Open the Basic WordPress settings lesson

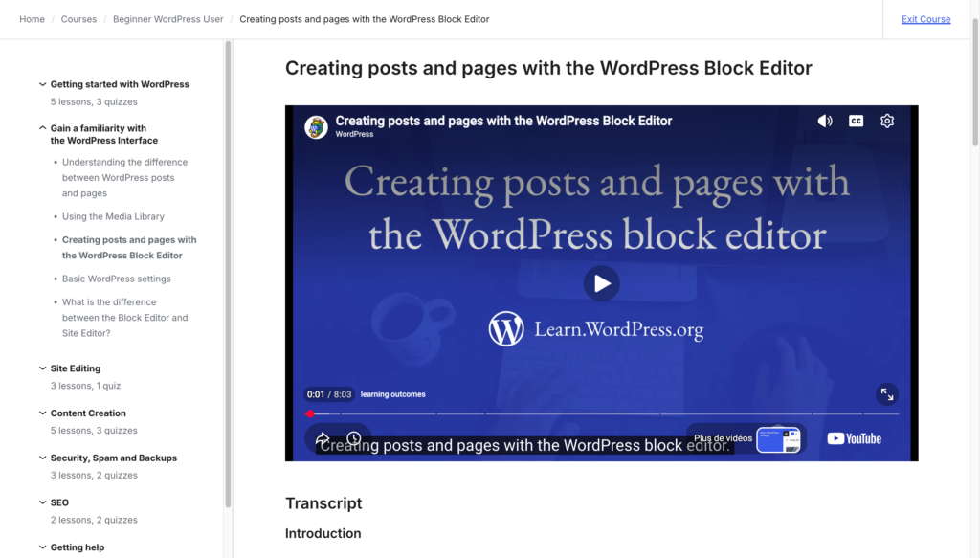[x=116, y=279]
